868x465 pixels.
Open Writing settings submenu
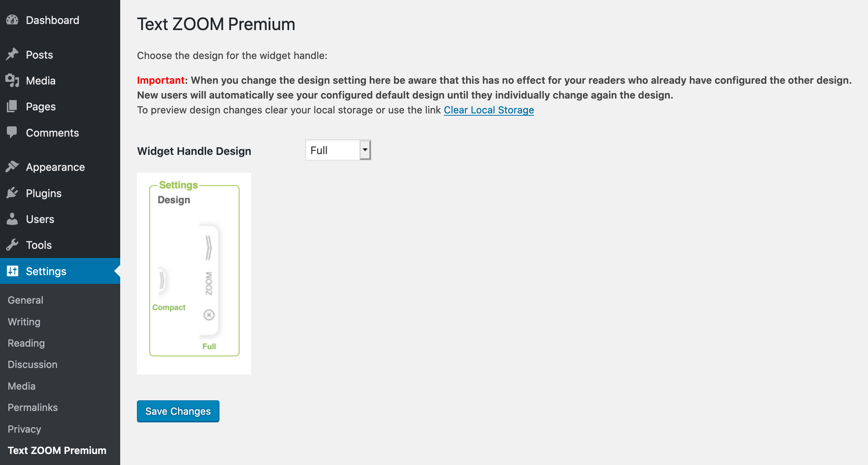tap(24, 322)
